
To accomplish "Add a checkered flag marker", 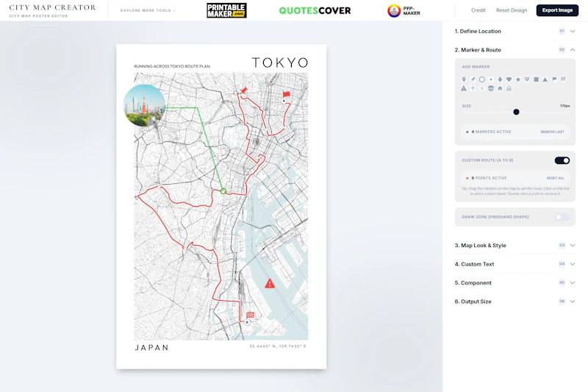I will [563, 79].
